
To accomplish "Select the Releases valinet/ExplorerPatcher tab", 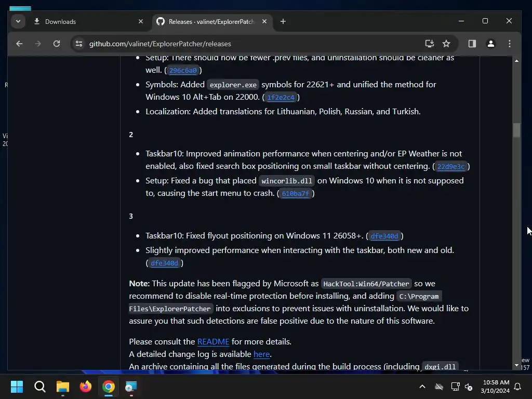I will click(x=211, y=22).
